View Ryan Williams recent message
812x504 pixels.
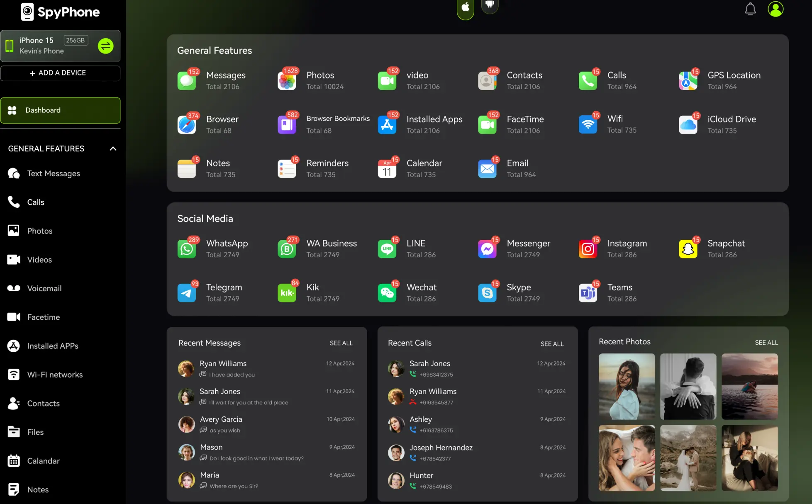[267, 368]
